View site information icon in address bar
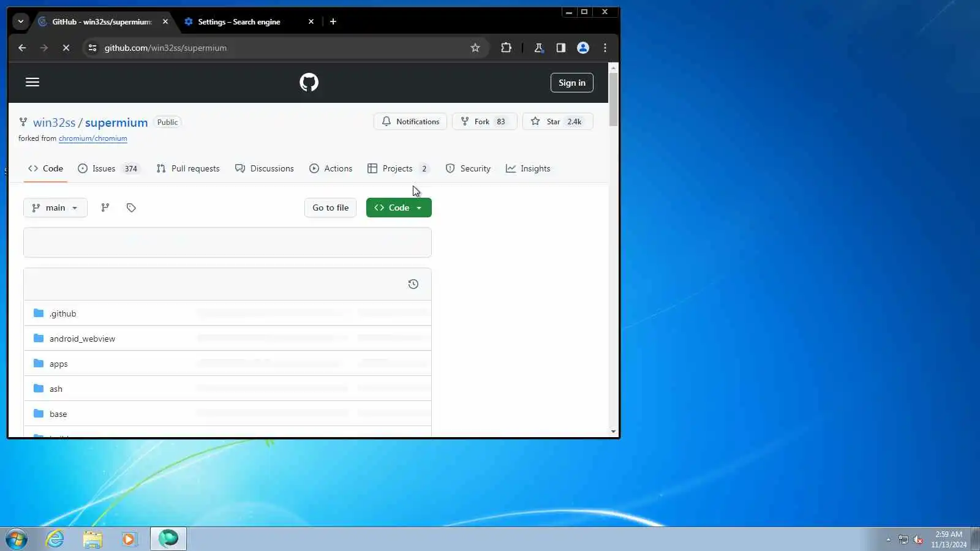980x551 pixels. pyautogui.click(x=92, y=48)
